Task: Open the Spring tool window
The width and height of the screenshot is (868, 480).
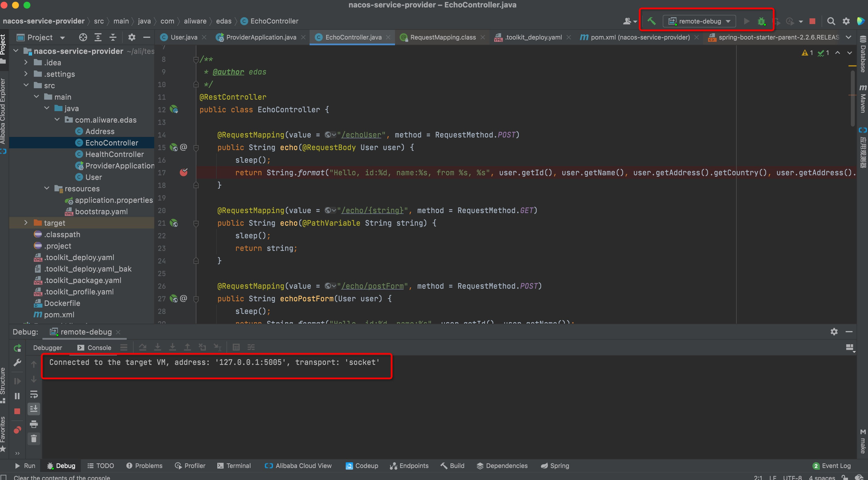Action: tap(555, 466)
